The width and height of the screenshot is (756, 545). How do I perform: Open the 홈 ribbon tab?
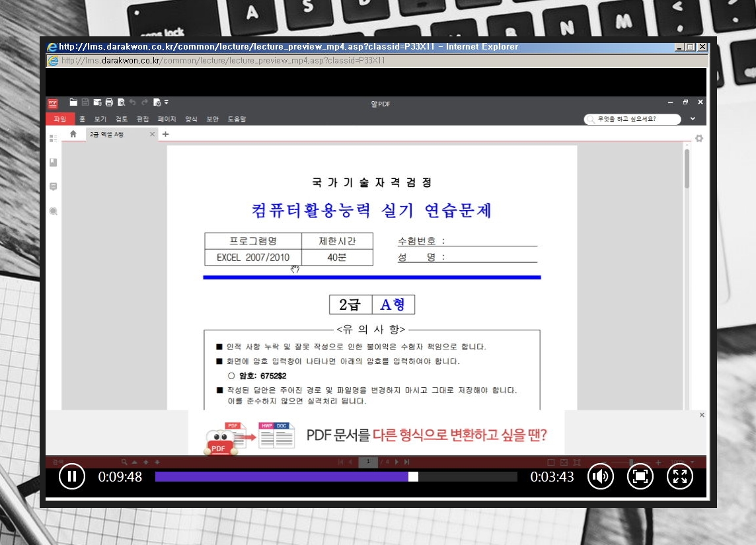(82, 119)
